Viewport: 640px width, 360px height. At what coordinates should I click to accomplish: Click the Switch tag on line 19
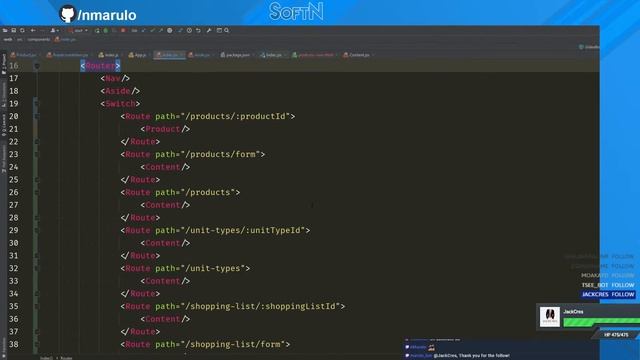click(x=120, y=104)
